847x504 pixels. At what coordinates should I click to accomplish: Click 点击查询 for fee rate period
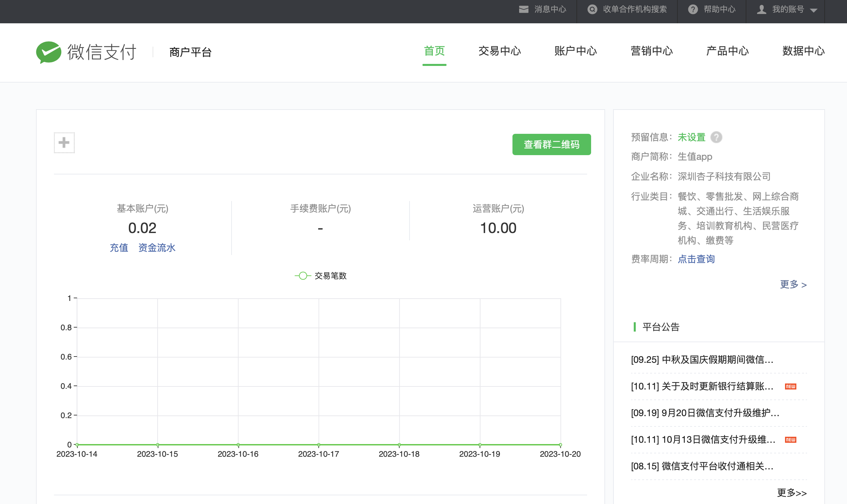coord(696,259)
